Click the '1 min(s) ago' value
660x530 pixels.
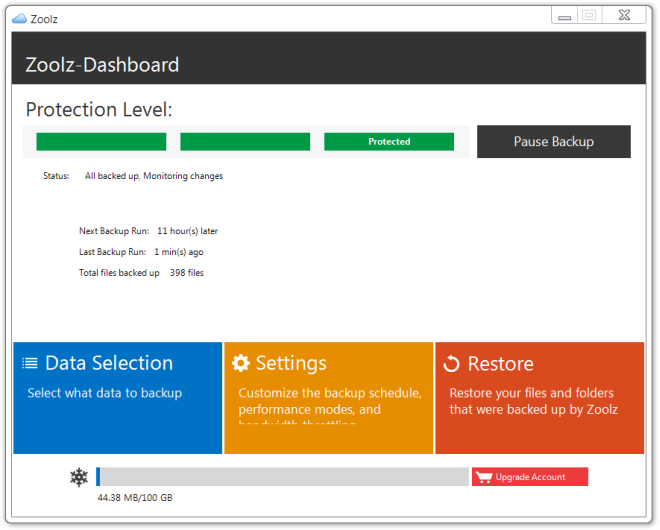click(x=178, y=252)
